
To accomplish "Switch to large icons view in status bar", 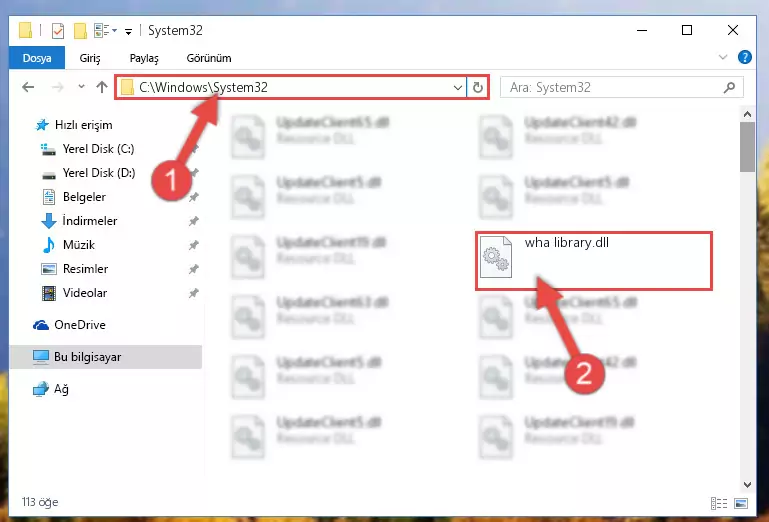I will tap(741, 503).
